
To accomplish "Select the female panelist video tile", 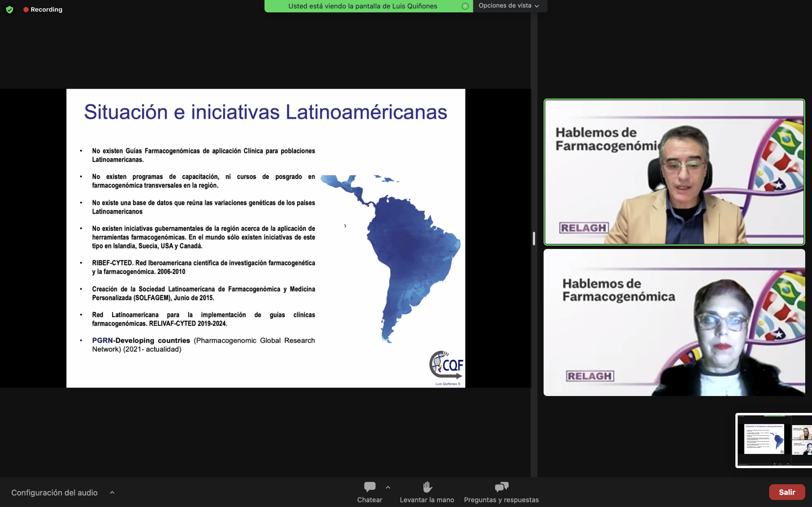I will pyautogui.click(x=674, y=322).
